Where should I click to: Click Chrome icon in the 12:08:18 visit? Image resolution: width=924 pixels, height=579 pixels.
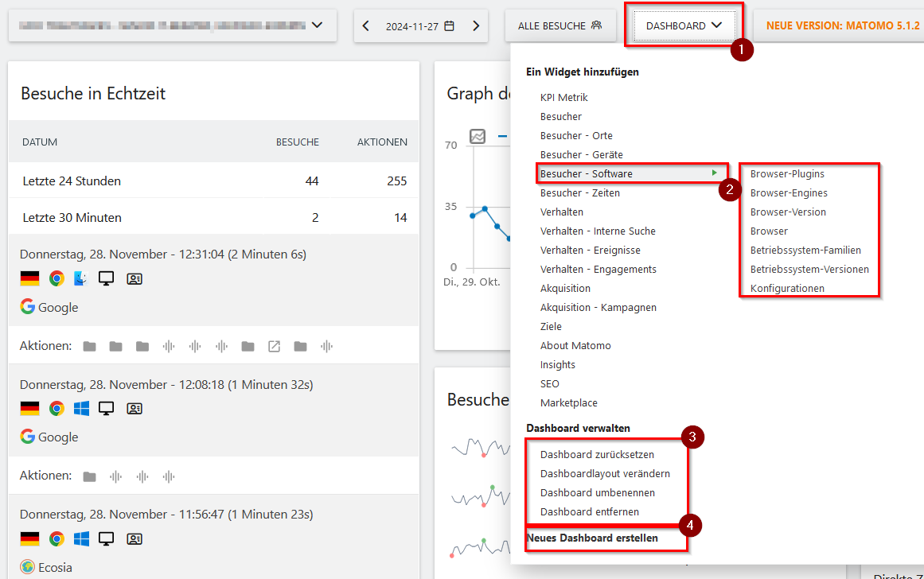[x=57, y=408]
